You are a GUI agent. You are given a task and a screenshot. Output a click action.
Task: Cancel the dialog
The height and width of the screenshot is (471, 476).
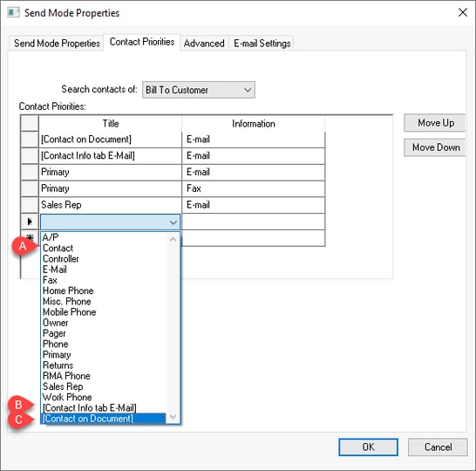pos(438,447)
